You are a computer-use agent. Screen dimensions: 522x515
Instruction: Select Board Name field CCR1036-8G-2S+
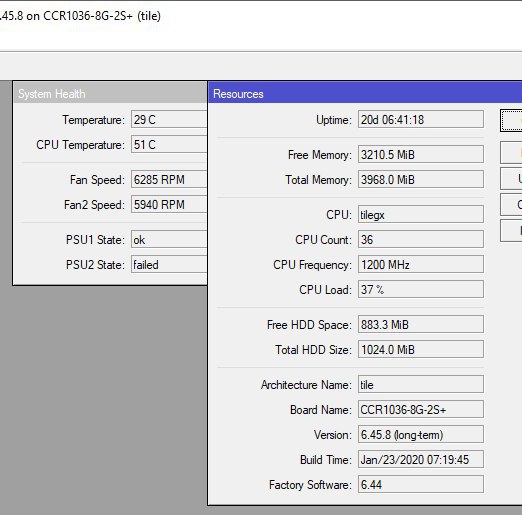coord(421,409)
